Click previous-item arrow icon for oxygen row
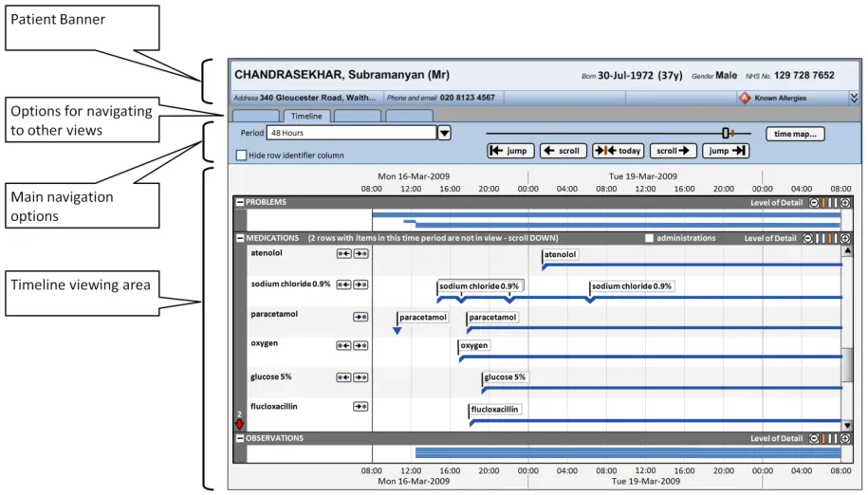The width and height of the screenshot is (868, 495). 343,346
